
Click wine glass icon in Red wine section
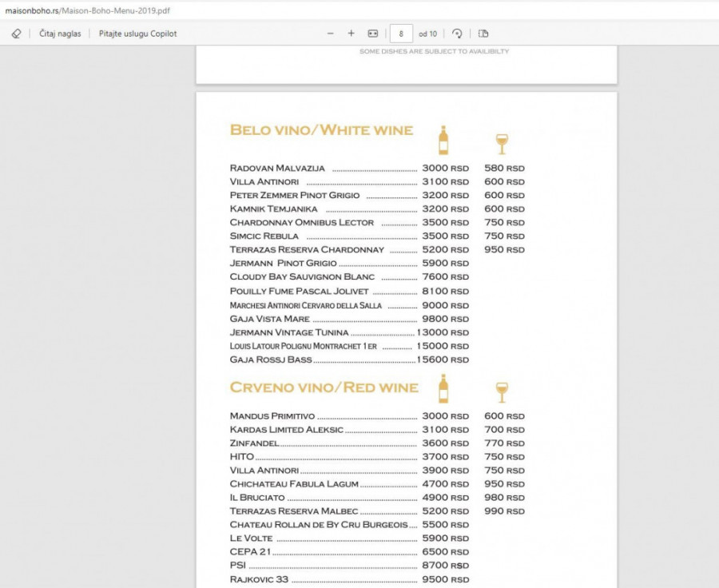tap(502, 392)
